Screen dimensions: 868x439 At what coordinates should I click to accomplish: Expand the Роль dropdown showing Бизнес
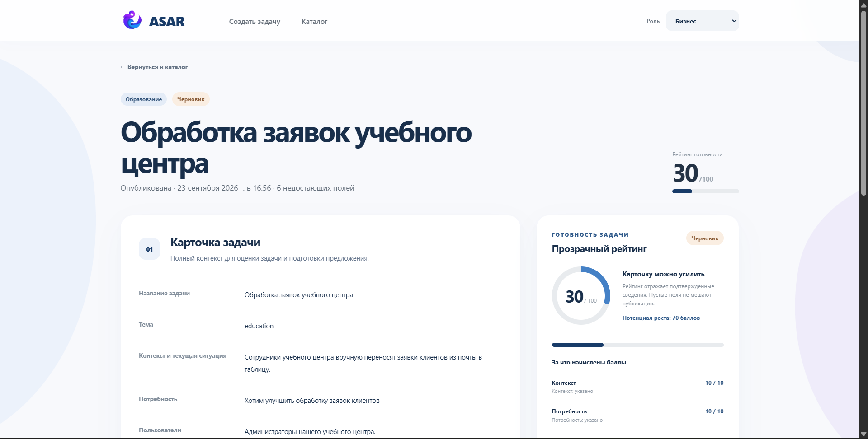pos(702,21)
